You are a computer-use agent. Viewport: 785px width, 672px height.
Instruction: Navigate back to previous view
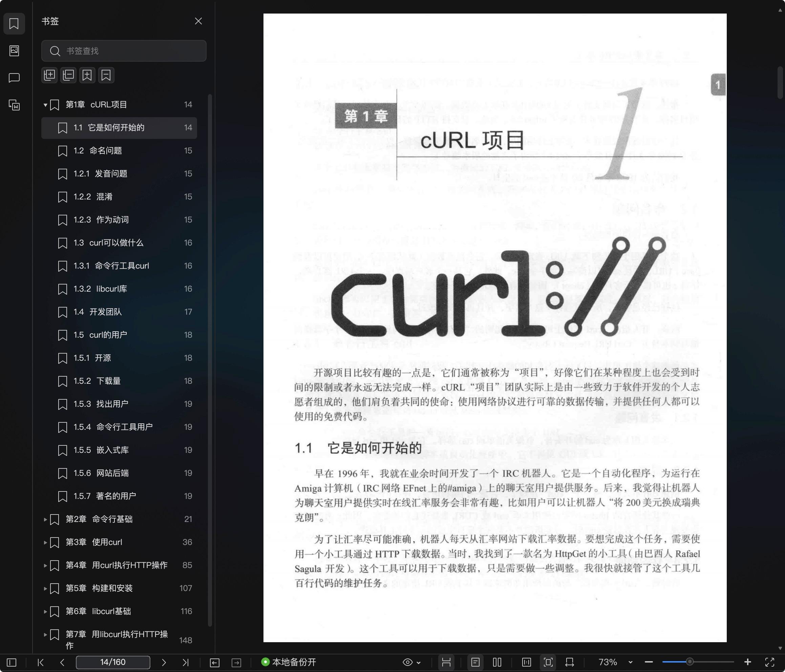click(214, 662)
